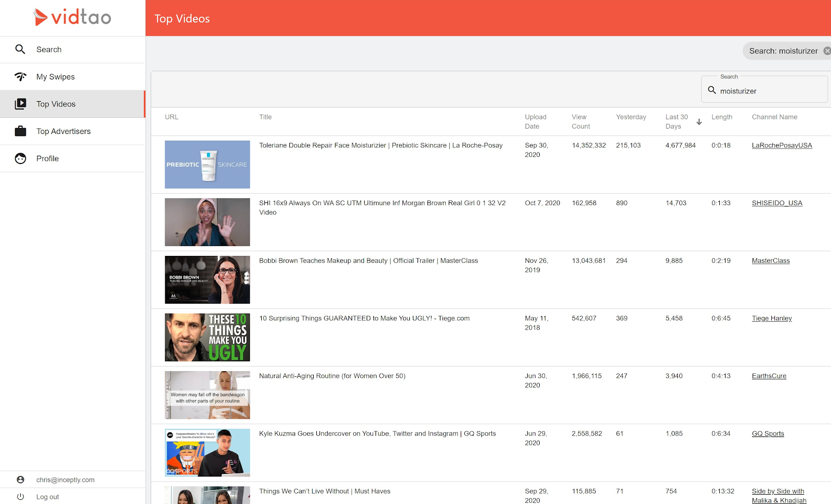Open EarthsCure channel link
This screenshot has width=831, height=504.
point(769,376)
